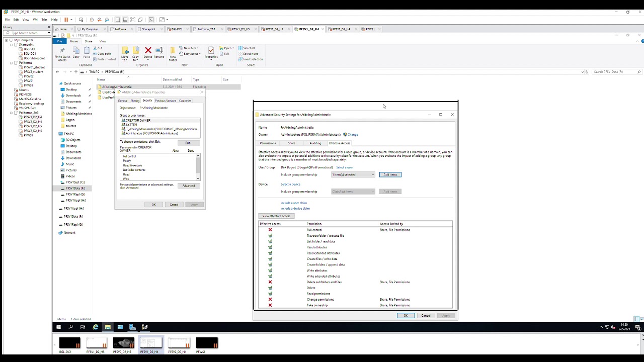Toggle VMware thumbnail bar icon
The image size is (644, 362).
point(125,20)
